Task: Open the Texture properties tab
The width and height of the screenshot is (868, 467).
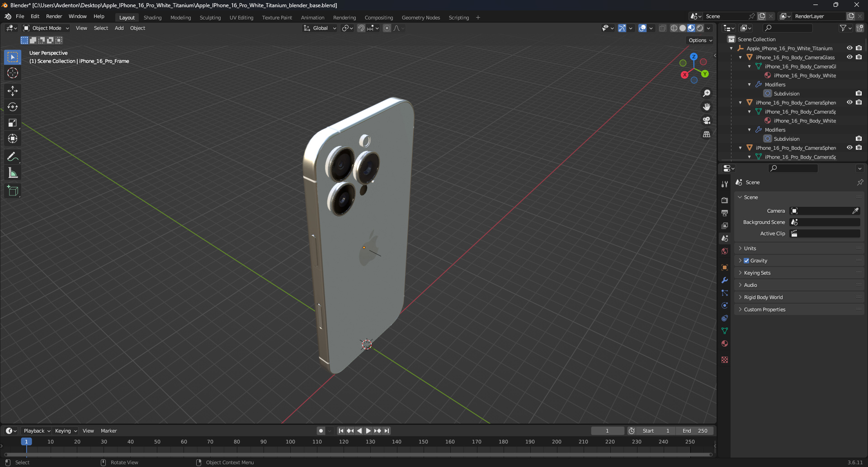Action: tap(725, 360)
